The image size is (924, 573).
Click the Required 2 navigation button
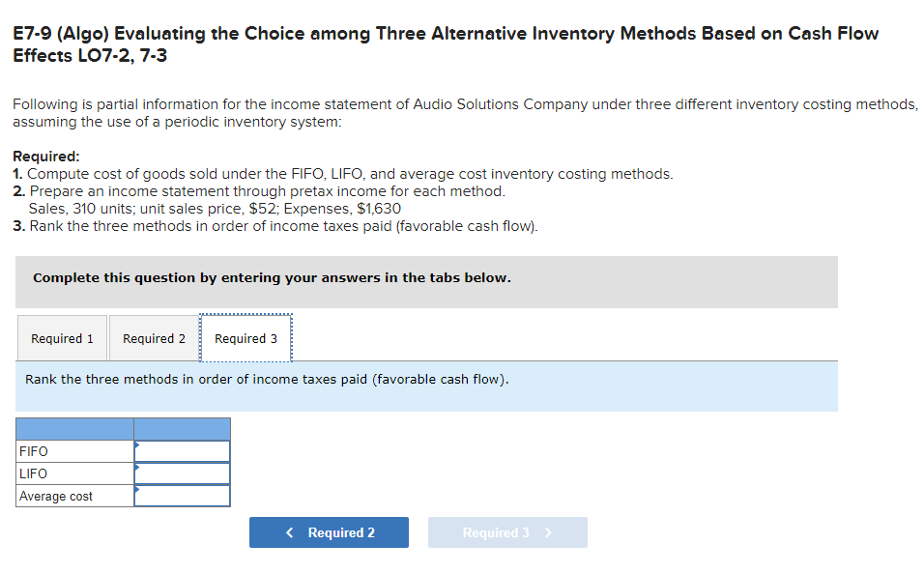(x=329, y=532)
